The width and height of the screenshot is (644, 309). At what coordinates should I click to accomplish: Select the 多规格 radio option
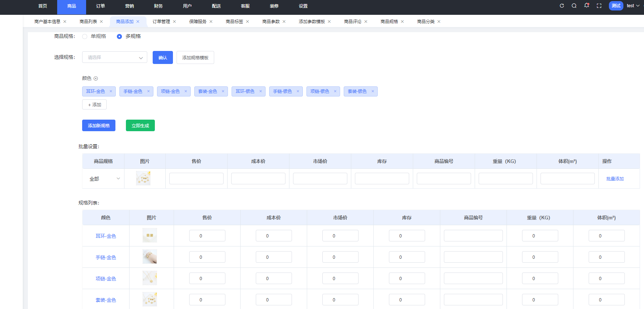point(119,37)
